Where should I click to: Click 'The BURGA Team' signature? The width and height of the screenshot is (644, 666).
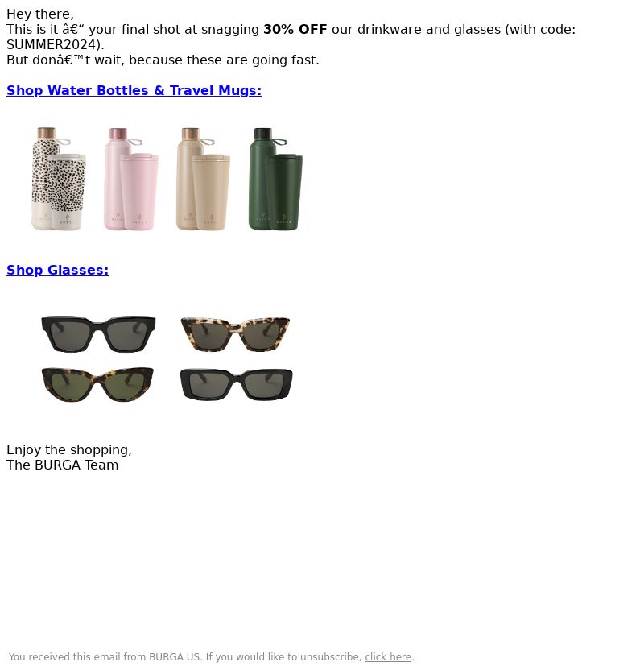63,465
